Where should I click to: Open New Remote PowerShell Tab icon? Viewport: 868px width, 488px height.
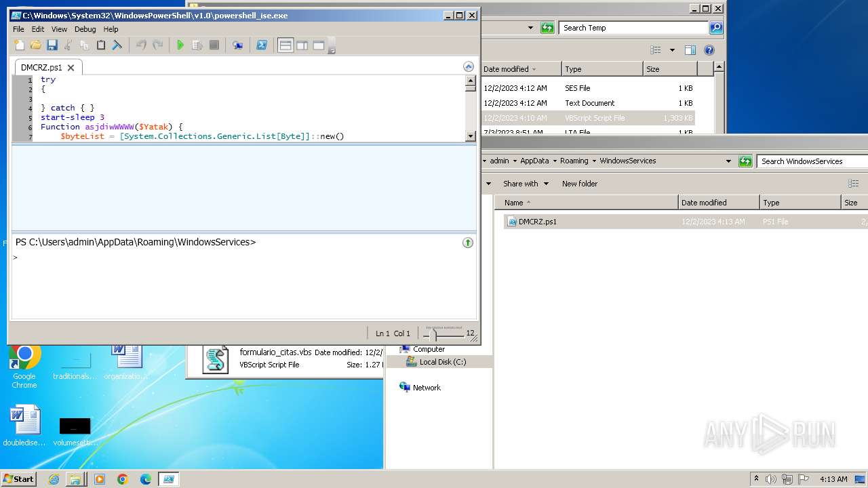click(x=237, y=45)
